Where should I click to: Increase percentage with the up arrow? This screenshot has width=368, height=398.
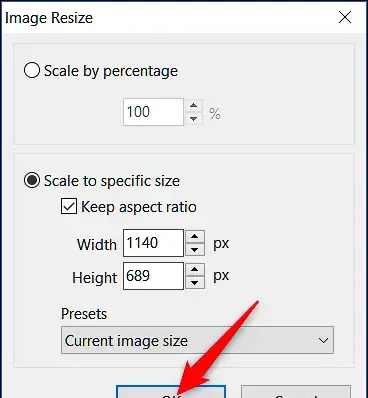tap(193, 106)
